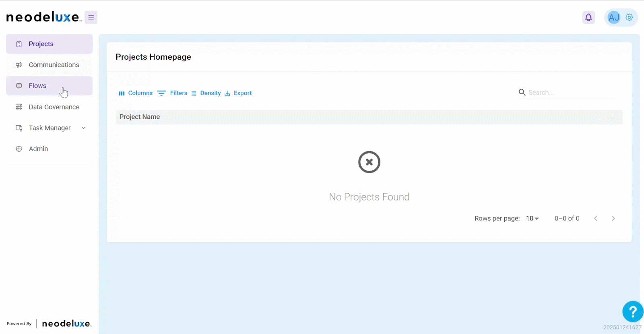Click the Admin shield icon
644x334 pixels.
19,149
